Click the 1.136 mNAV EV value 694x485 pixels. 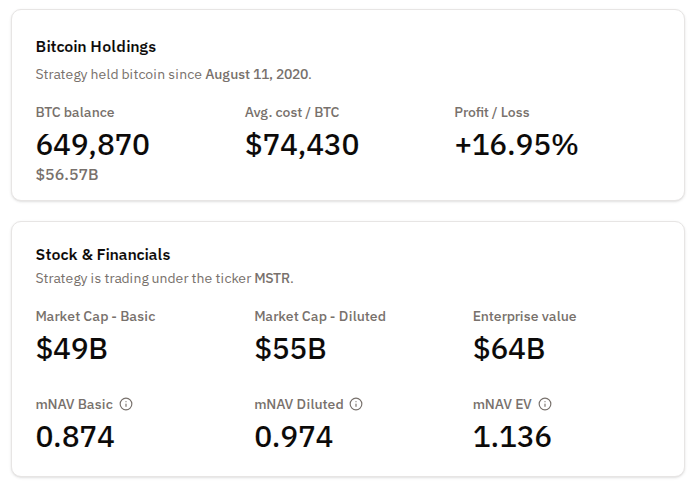pyautogui.click(x=512, y=437)
